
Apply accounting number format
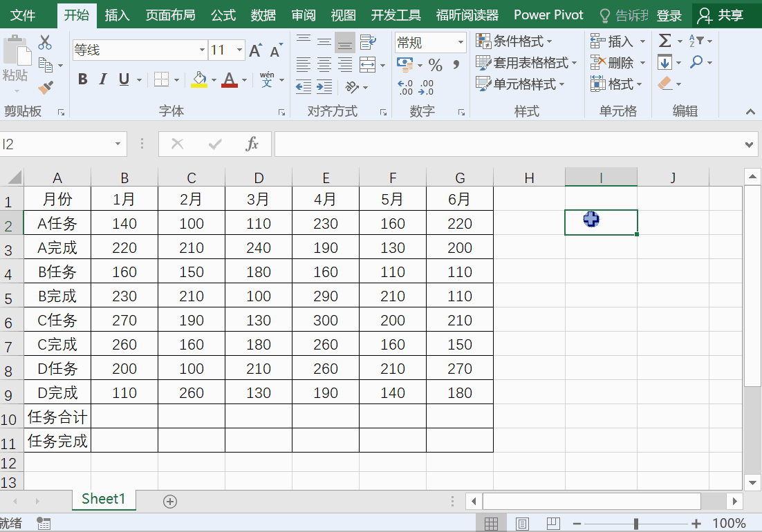405,64
